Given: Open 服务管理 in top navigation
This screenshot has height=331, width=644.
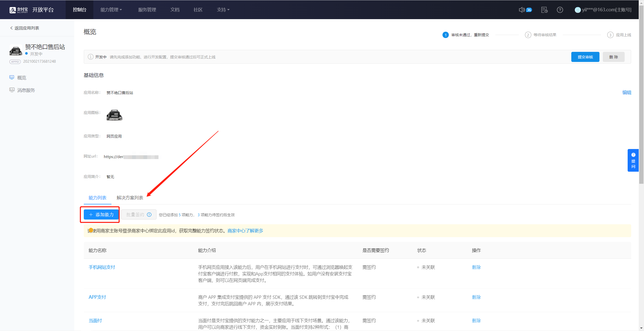Looking at the screenshot, I should pyautogui.click(x=147, y=10).
